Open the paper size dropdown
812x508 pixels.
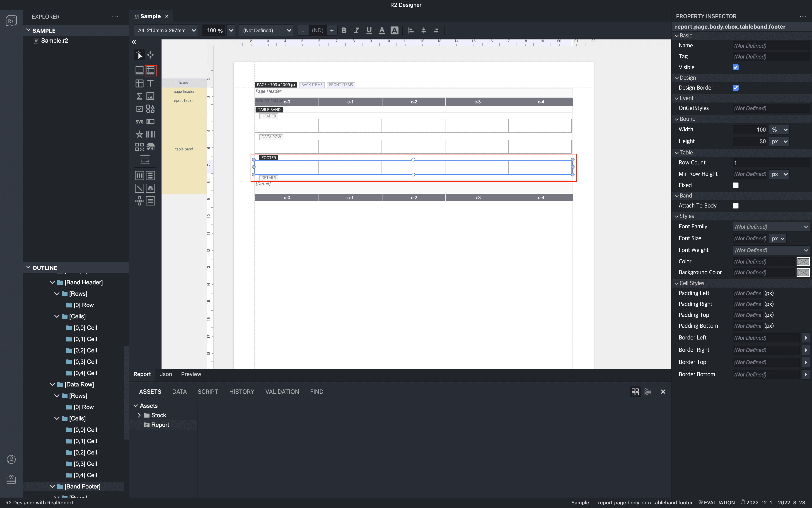click(x=166, y=30)
